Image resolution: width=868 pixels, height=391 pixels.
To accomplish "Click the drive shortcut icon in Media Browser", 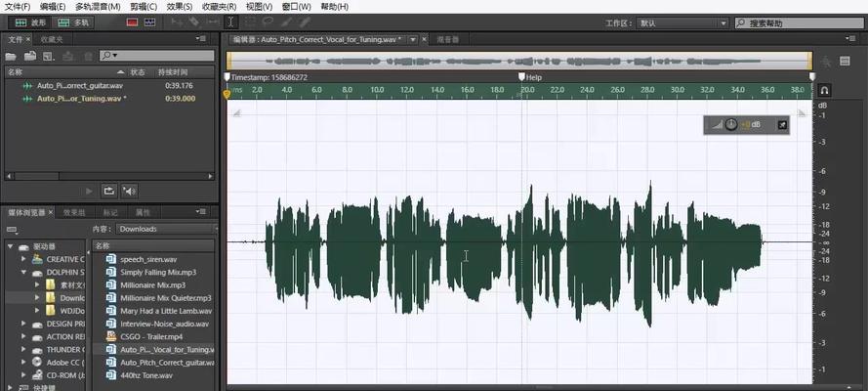I will (x=12, y=230).
